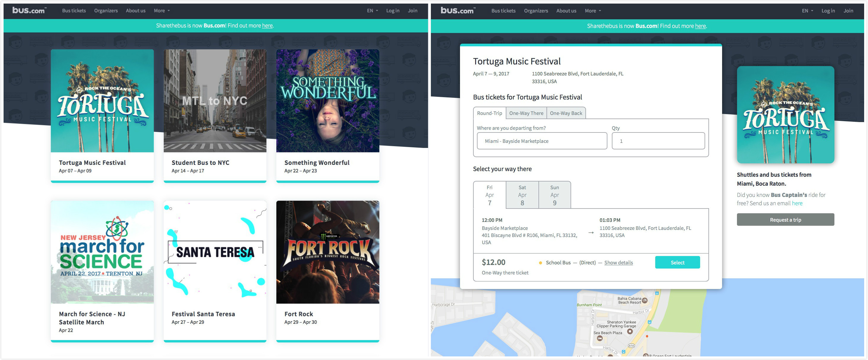Click 'Fort Rock' card title
This screenshot has height=360, width=868.
click(x=299, y=314)
